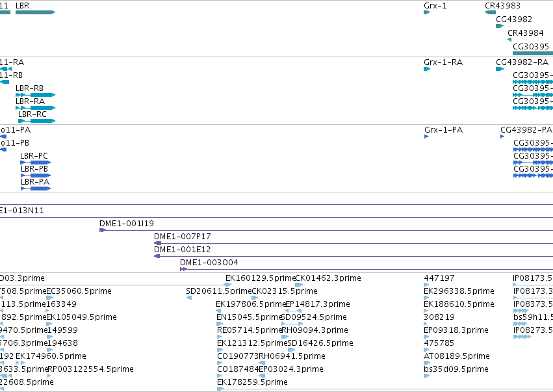The width and height of the screenshot is (553, 392).
Task: Click the EK174960.5prime EST
Action: [x=20, y=363]
